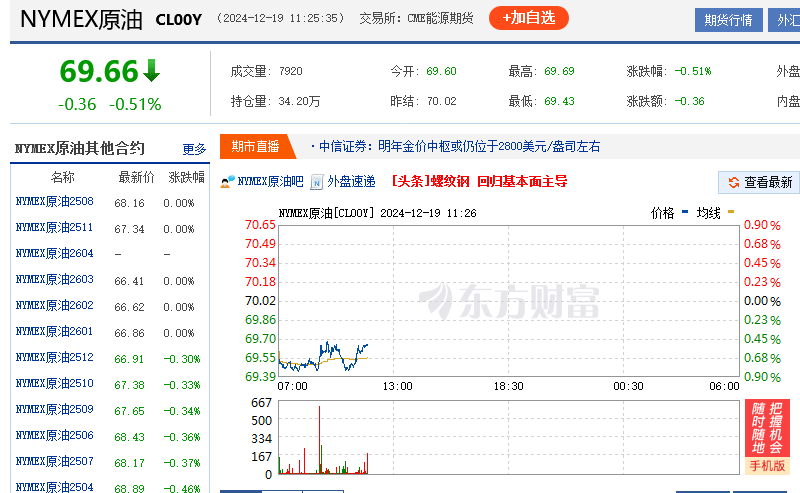Click the NYMEX原油吧 forum icon

228,182
